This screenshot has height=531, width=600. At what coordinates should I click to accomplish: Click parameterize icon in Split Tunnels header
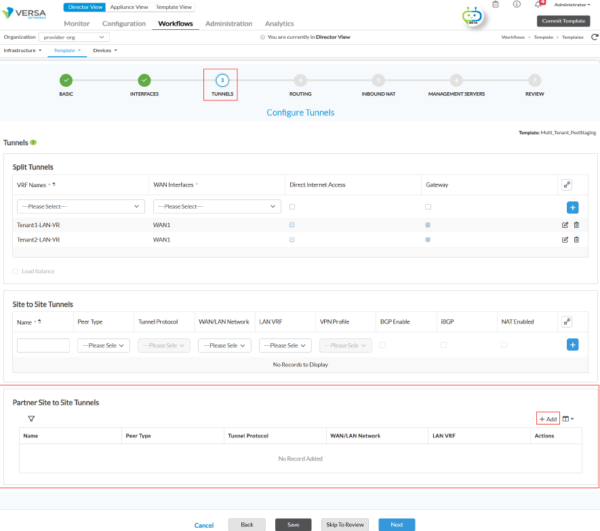(567, 185)
